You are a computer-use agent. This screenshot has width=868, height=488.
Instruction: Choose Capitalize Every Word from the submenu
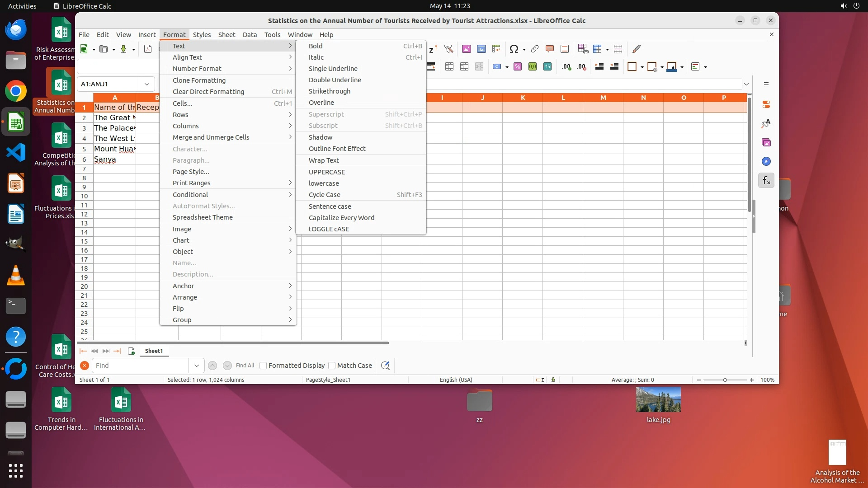click(x=341, y=218)
